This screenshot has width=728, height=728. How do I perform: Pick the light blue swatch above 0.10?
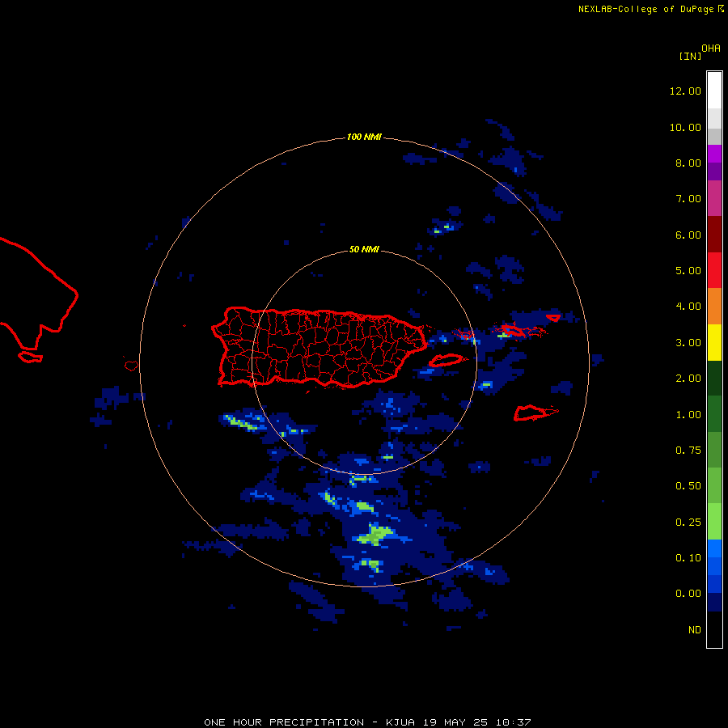coord(714,548)
